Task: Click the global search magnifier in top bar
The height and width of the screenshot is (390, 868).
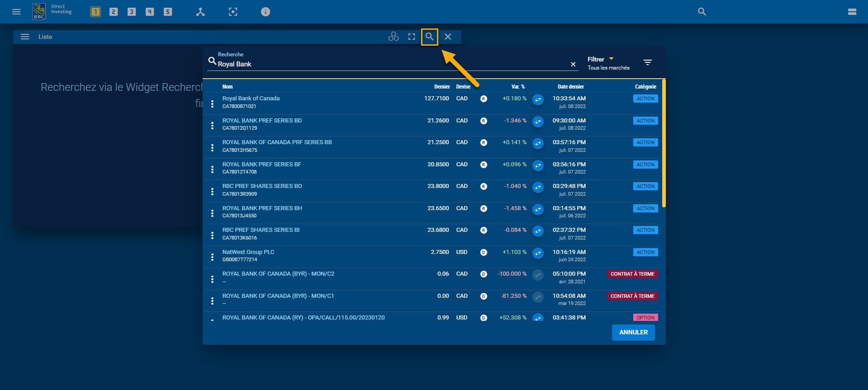Action: 702,12
